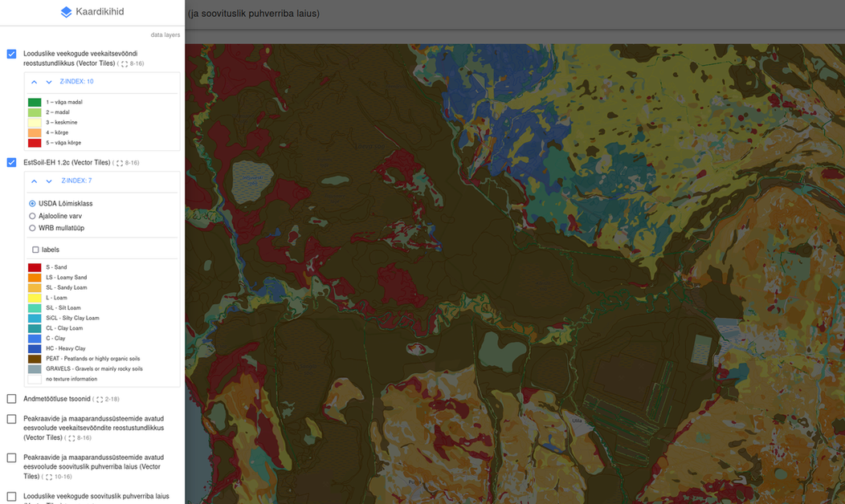Screen dimensions: 845x504
Task: Click the Z-INDEX: 10 link
Action: 77,81
